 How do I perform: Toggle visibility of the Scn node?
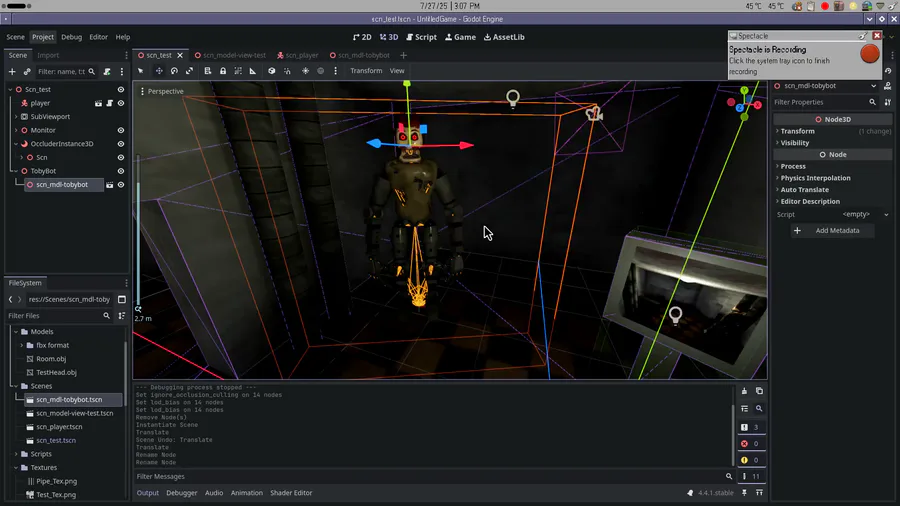(x=121, y=157)
